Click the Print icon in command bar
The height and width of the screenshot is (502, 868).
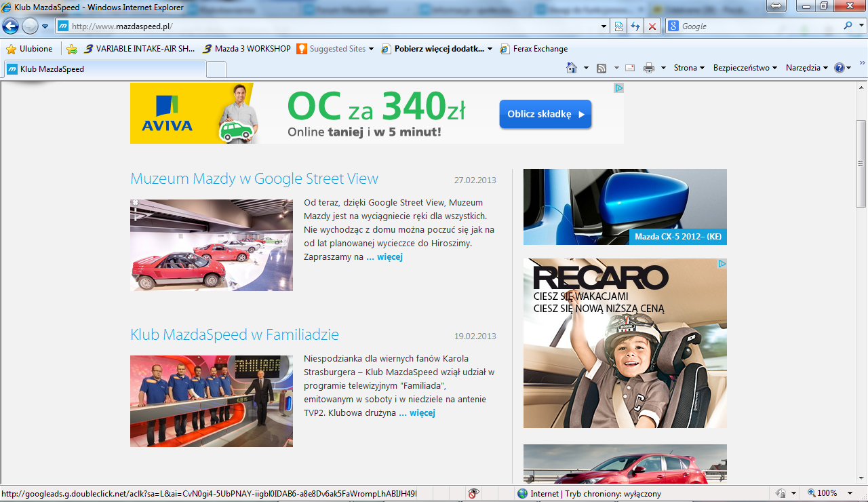(649, 68)
